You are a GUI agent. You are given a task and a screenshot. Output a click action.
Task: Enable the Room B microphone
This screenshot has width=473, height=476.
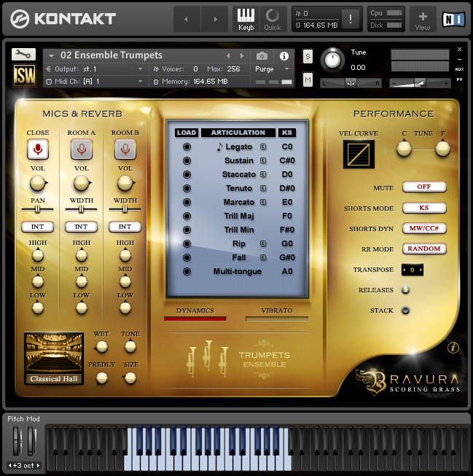click(125, 149)
